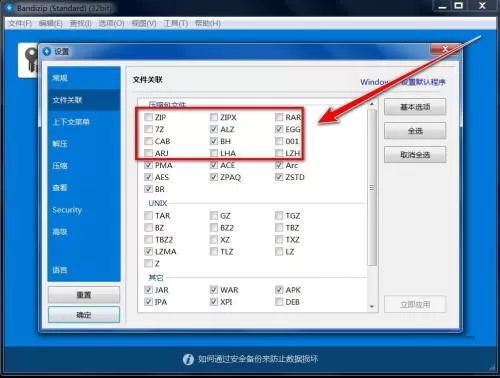
Task: Open the 上下文菜单 settings page
Action: click(x=84, y=122)
